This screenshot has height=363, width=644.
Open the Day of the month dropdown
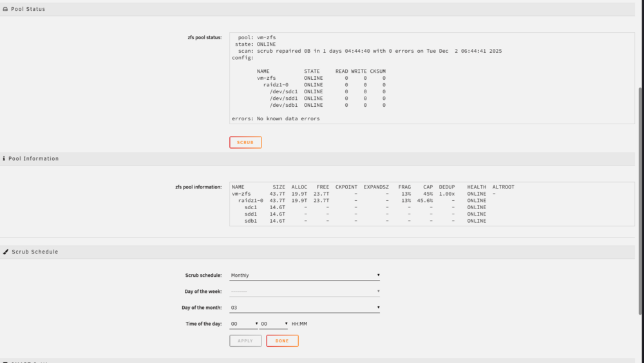pos(305,308)
